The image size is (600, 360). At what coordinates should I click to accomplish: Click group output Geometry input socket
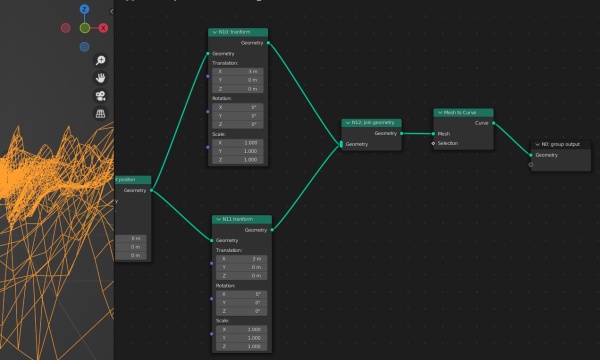(531, 155)
